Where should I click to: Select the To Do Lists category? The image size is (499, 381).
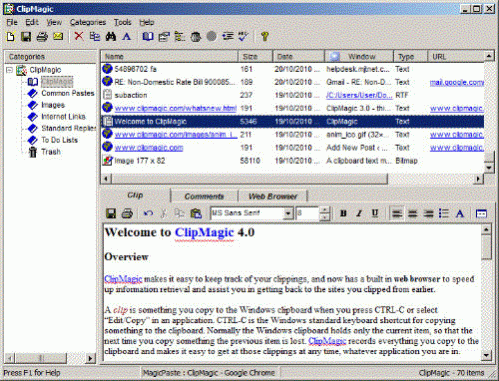59,140
